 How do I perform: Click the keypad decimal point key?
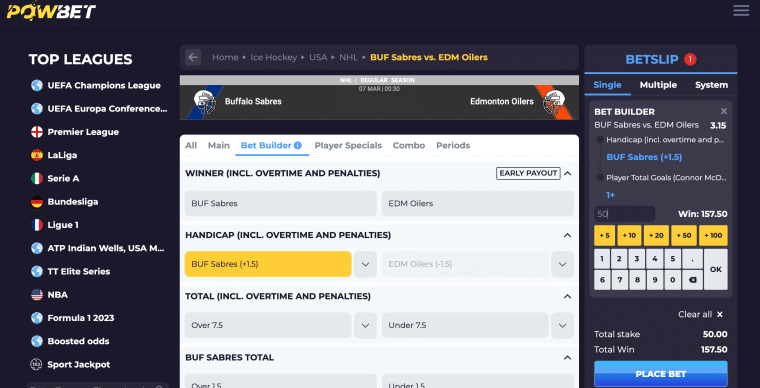coord(693,259)
